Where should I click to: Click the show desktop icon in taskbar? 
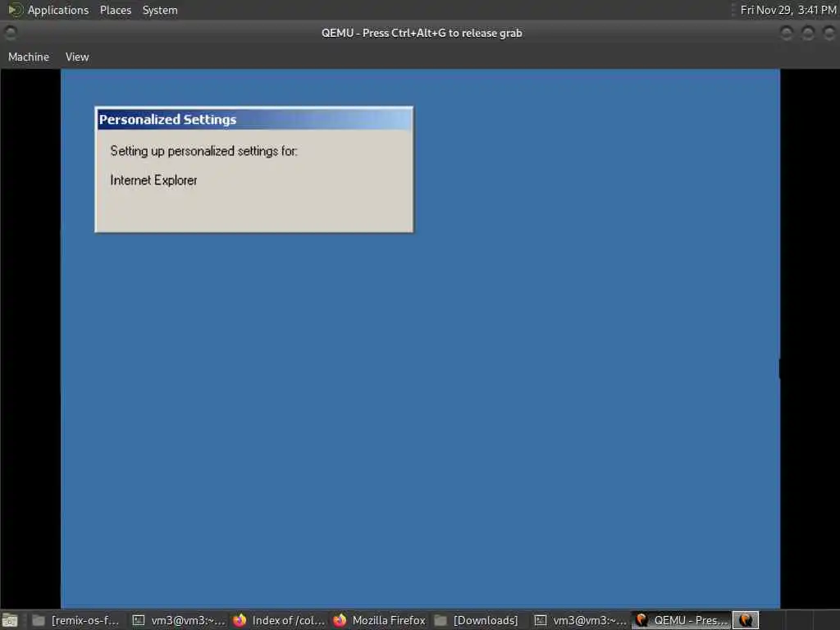[x=10, y=620]
